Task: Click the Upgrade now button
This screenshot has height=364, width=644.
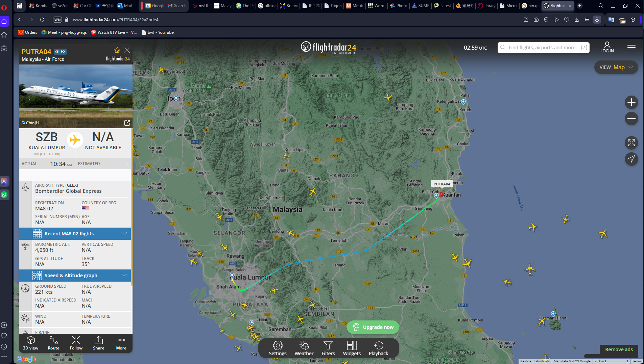Action: [x=373, y=327]
